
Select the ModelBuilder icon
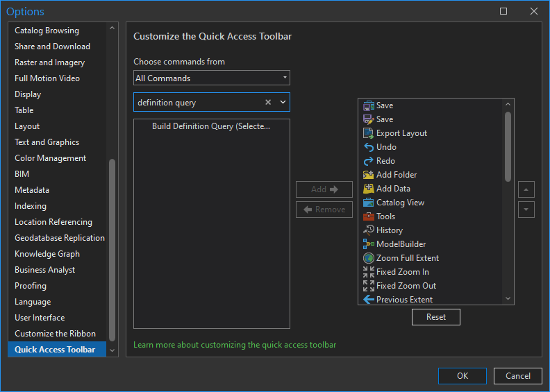369,244
